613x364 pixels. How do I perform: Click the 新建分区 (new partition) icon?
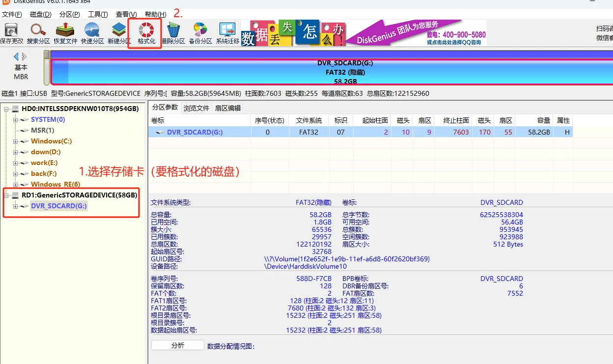119,33
